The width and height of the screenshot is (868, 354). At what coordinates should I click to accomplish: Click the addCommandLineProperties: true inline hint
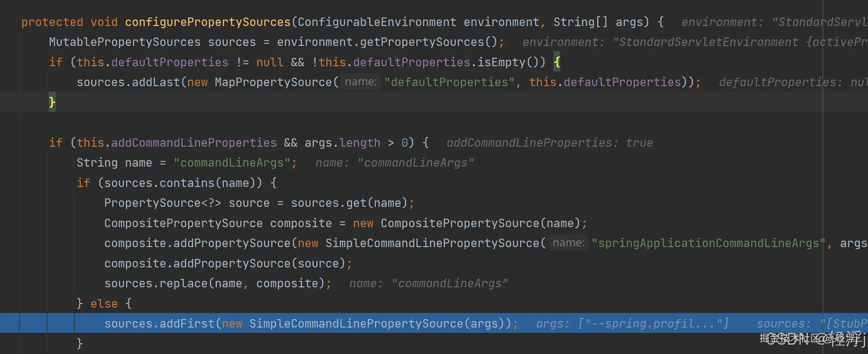pyautogui.click(x=550, y=143)
